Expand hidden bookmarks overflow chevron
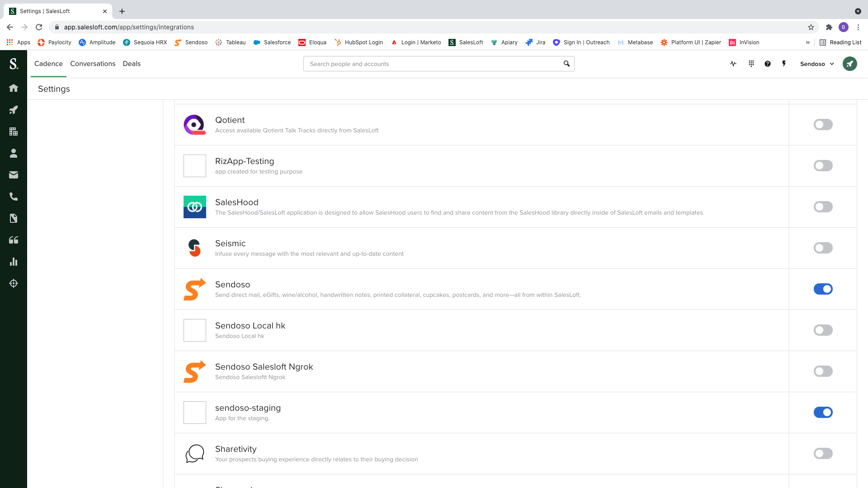This screenshot has width=868, height=488. [x=808, y=42]
